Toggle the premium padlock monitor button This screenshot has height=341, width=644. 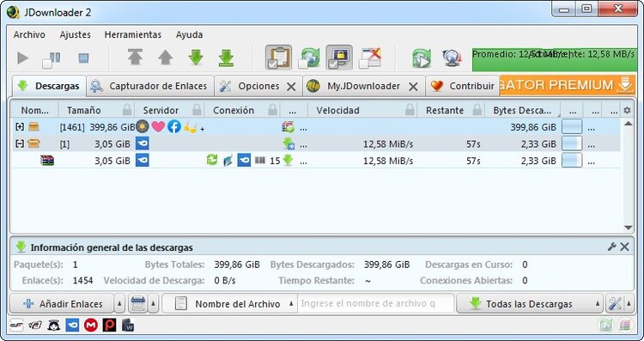(x=339, y=58)
